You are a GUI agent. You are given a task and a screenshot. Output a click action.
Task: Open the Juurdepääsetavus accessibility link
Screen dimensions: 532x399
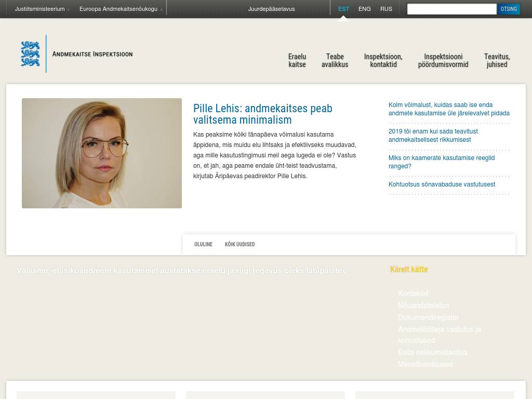point(271,9)
